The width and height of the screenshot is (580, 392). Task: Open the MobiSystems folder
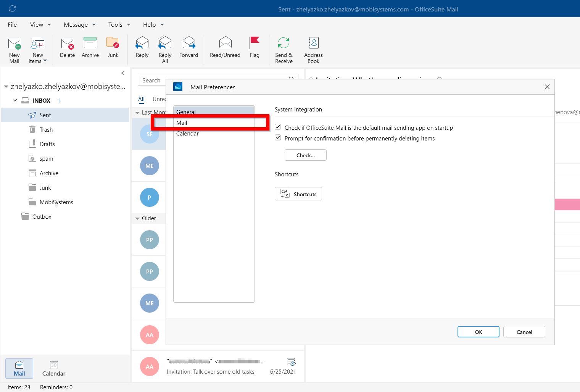(65, 202)
